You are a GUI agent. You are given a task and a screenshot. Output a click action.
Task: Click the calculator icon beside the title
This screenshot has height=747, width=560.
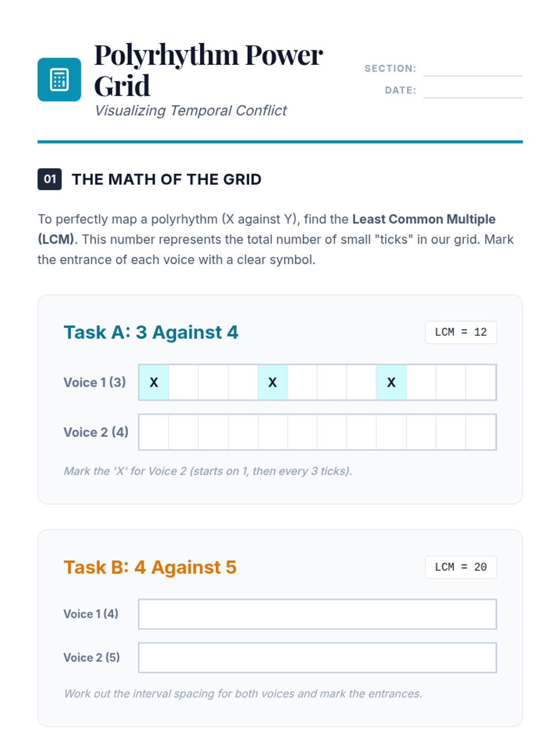pos(59,79)
